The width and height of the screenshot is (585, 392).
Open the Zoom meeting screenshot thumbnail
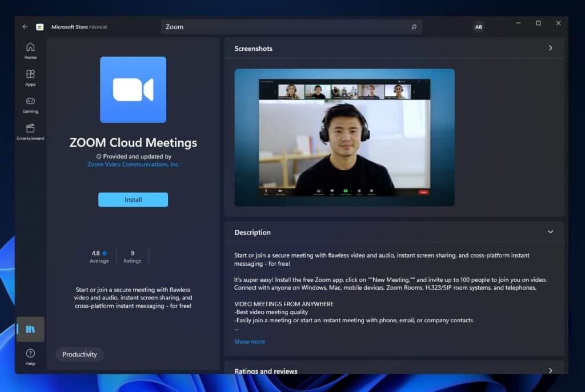click(344, 137)
